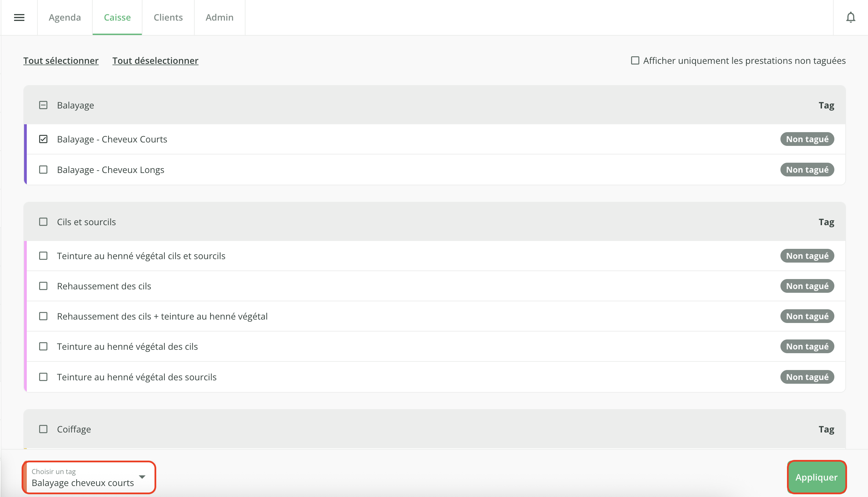The image size is (868, 497).
Task: Click Non tagué badge for Teinture des sourcils
Action: tap(807, 377)
